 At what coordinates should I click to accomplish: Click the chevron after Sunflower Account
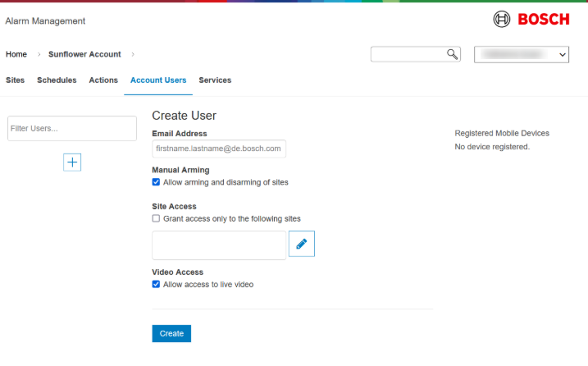pos(133,55)
